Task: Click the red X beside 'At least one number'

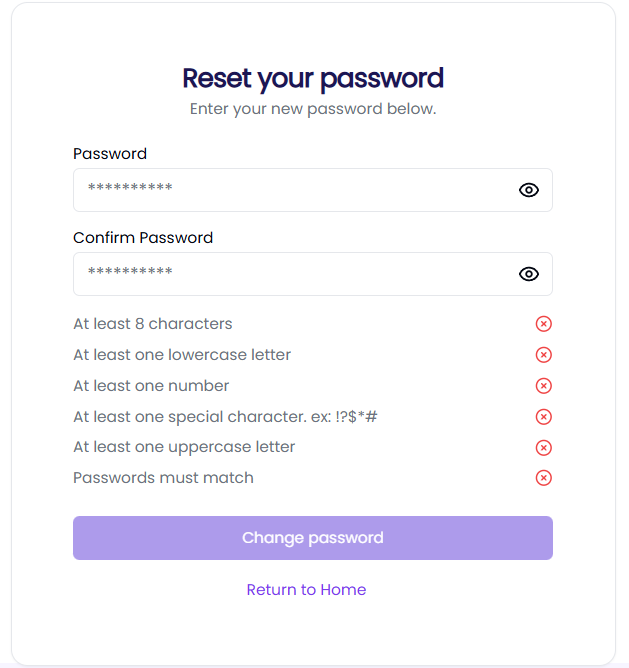Action: click(543, 386)
